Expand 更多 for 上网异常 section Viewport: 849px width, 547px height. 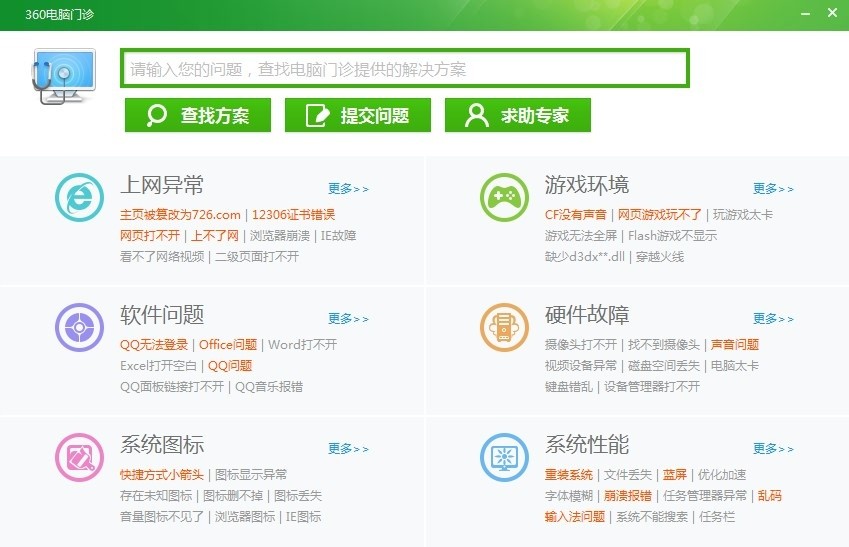coord(348,188)
